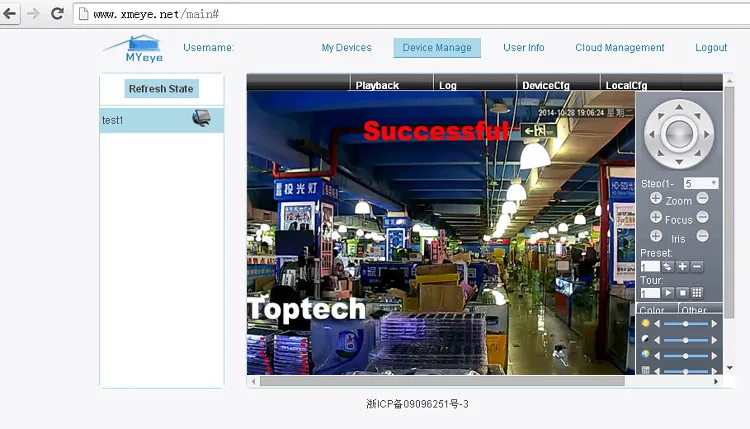
Task: Stop the tour with the stop button
Action: [683, 293]
